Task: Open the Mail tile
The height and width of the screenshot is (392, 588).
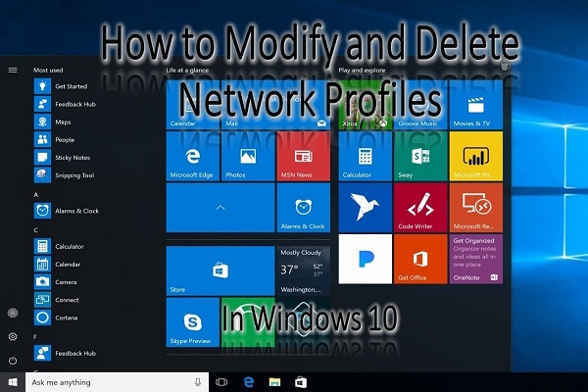Action: coord(275,105)
